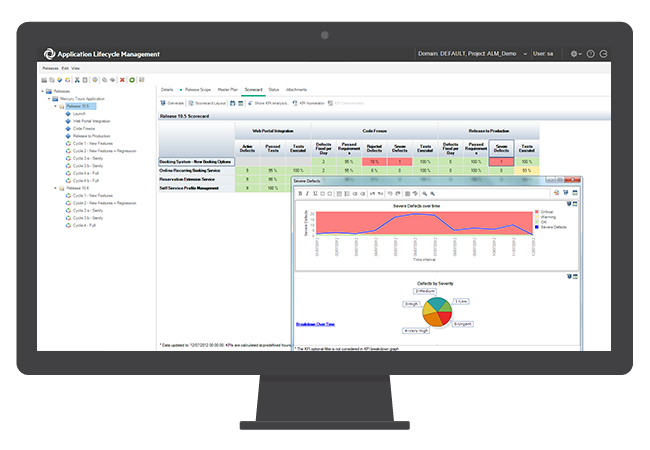Click the help question mark icon in header

click(590, 54)
